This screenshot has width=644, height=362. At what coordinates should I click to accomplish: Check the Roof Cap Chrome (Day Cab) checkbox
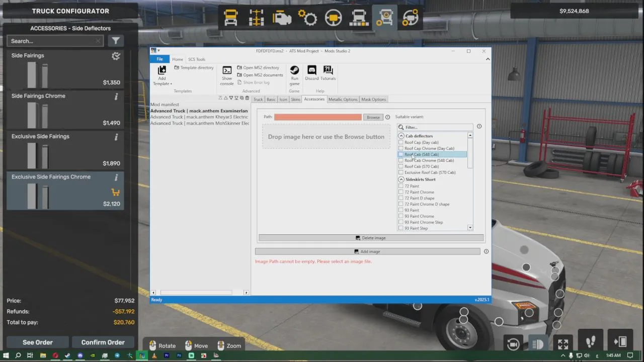coord(401,148)
